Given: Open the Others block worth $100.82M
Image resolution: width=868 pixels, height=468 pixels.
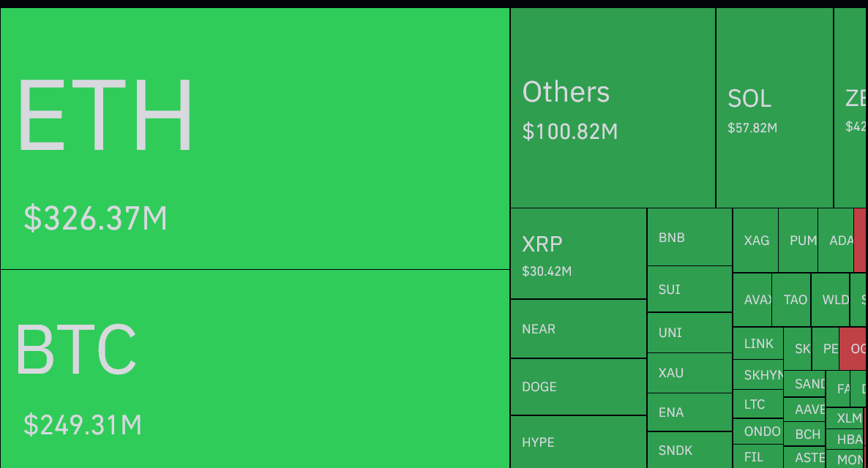Looking at the screenshot, I should [613, 108].
